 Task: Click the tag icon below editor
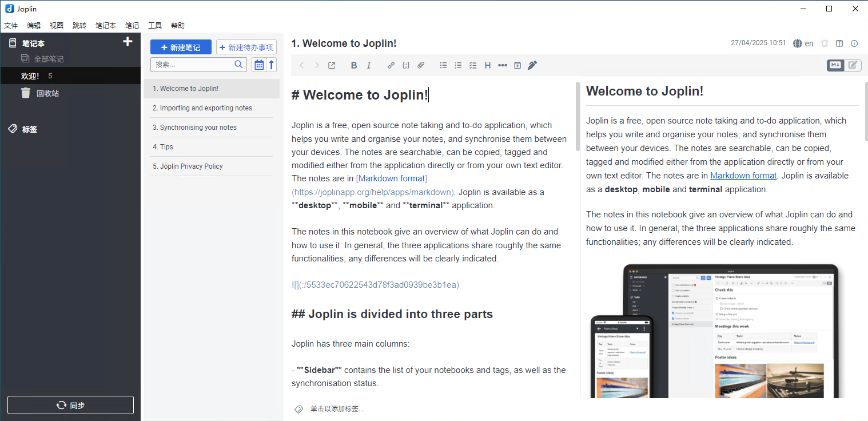tap(298, 409)
